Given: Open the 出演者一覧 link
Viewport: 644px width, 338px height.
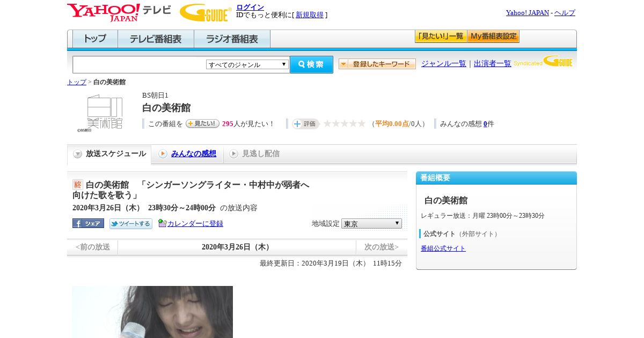Looking at the screenshot, I should pyautogui.click(x=493, y=63).
